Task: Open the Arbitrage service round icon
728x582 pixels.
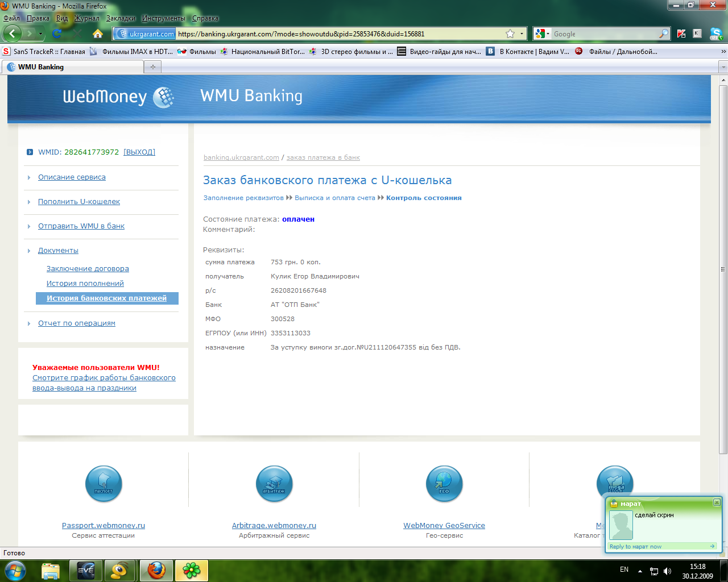Action: pos(274,484)
